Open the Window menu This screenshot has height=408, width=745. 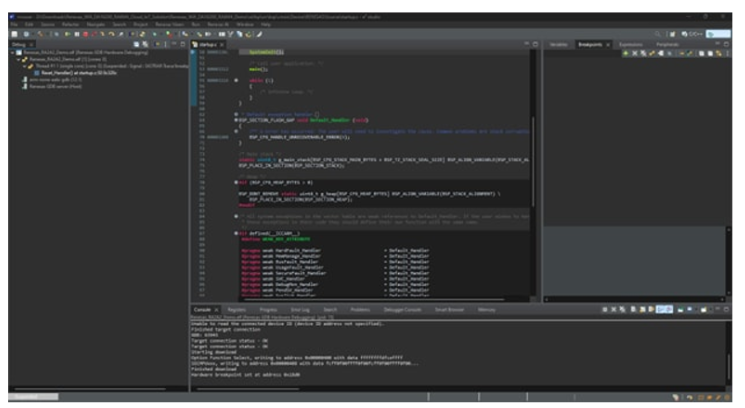tap(245, 24)
